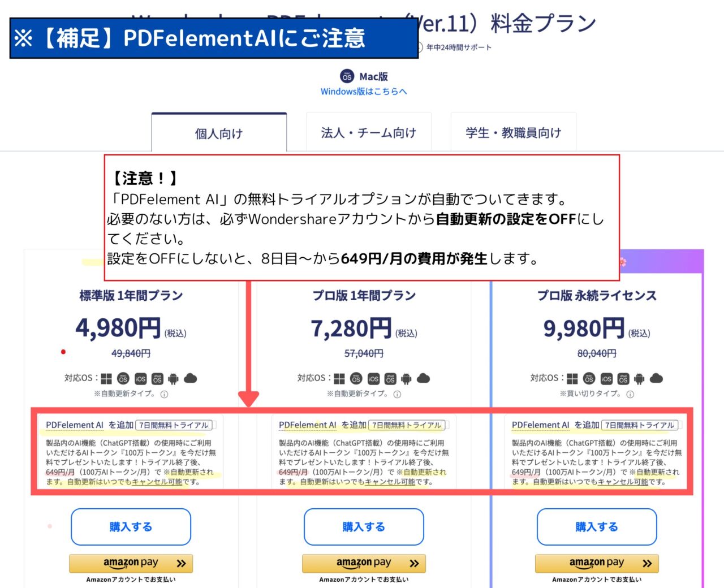Screen dimensions: 724x588
Task: Select the 個人向け tab
Action: click(x=219, y=133)
